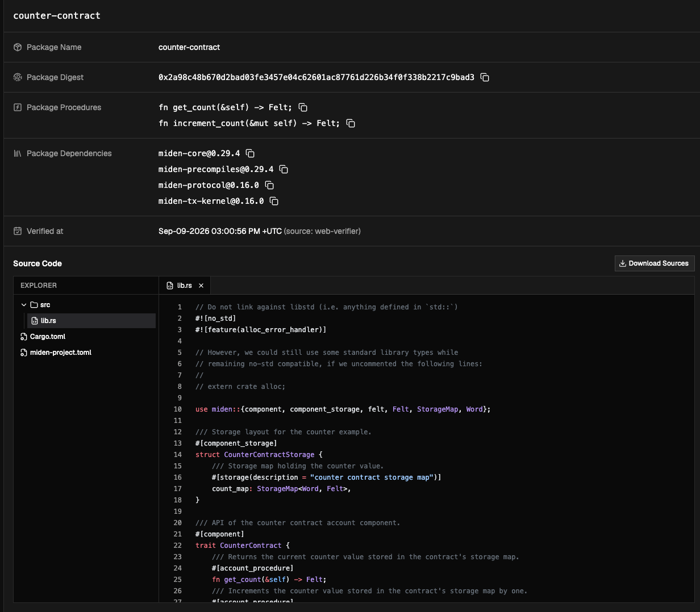The image size is (700, 612).
Task: Collapse the src folder chevron
Action: (24, 305)
